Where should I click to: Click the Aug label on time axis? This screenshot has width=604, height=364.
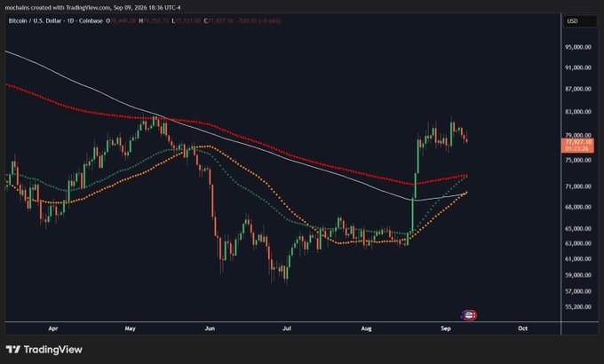coord(366,328)
